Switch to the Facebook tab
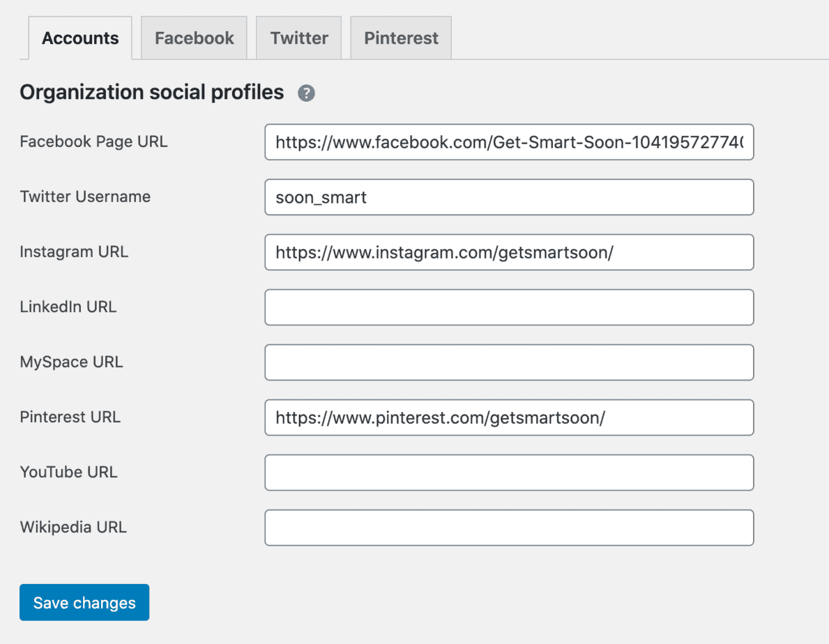Screen dimensions: 829x644 194,38
